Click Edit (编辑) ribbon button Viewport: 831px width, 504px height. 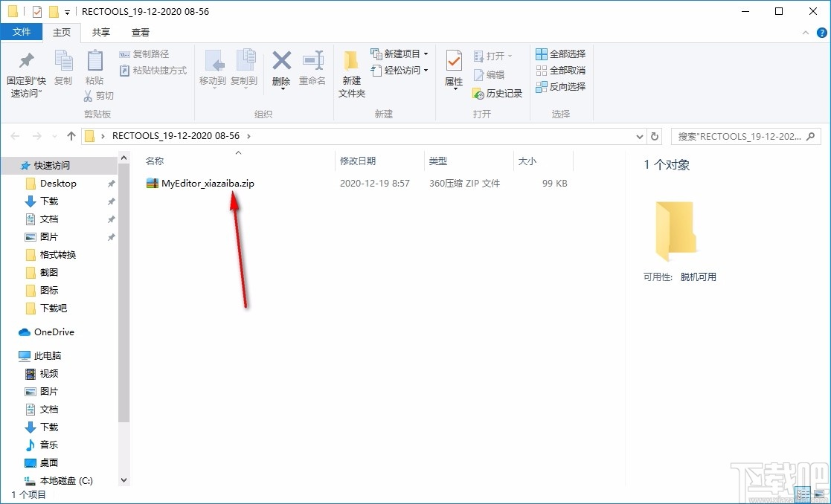click(489, 74)
